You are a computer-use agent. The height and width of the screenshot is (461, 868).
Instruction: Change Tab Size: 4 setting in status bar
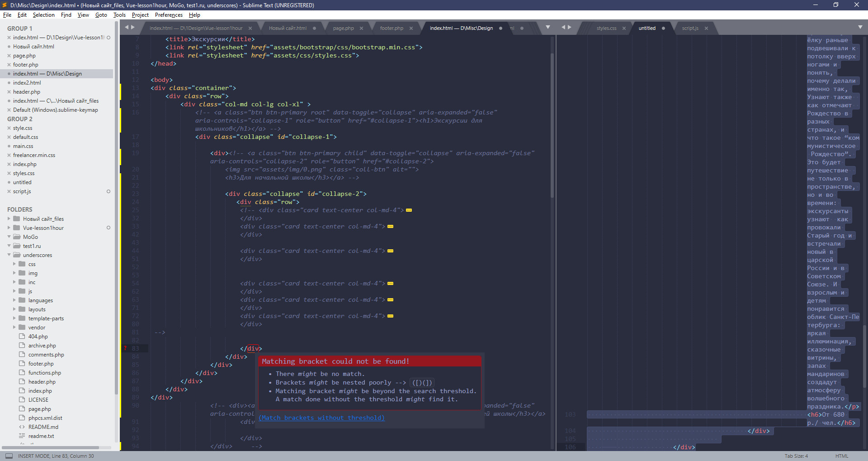click(796, 456)
